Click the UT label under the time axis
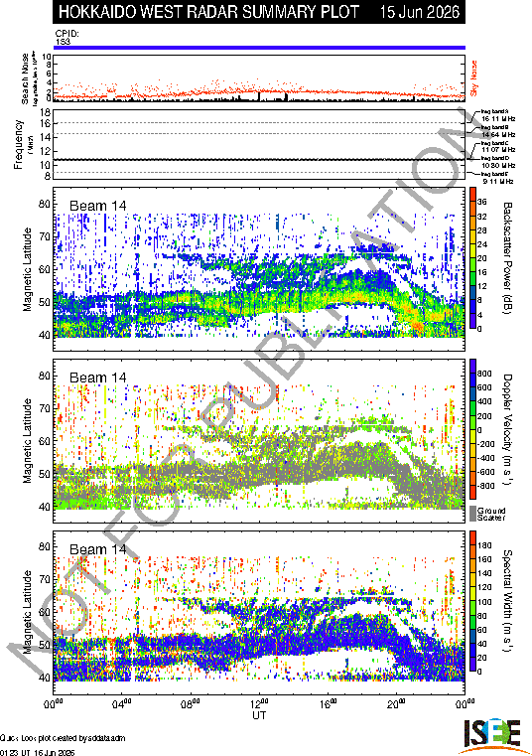Screen dimensions: 532x756 pos(259,715)
